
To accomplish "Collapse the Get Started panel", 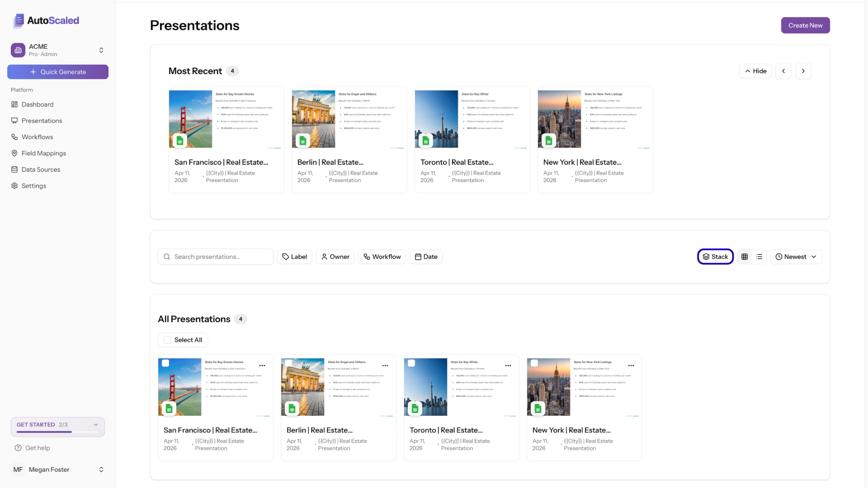I will (x=95, y=425).
